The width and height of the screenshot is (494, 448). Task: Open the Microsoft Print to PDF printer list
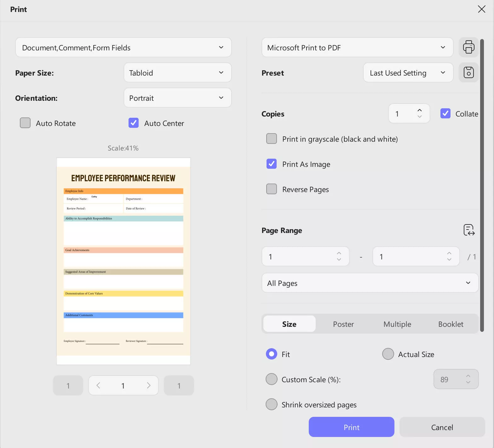tap(357, 47)
